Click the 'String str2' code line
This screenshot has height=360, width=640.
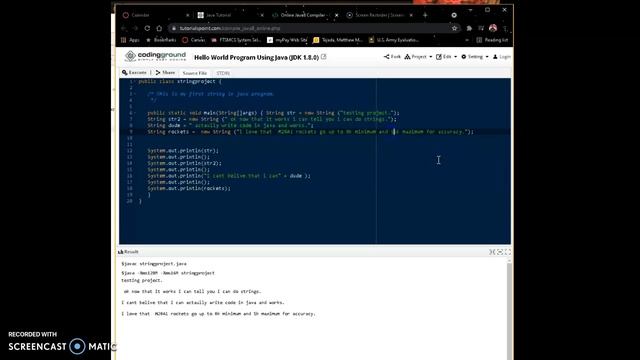coord(272,119)
